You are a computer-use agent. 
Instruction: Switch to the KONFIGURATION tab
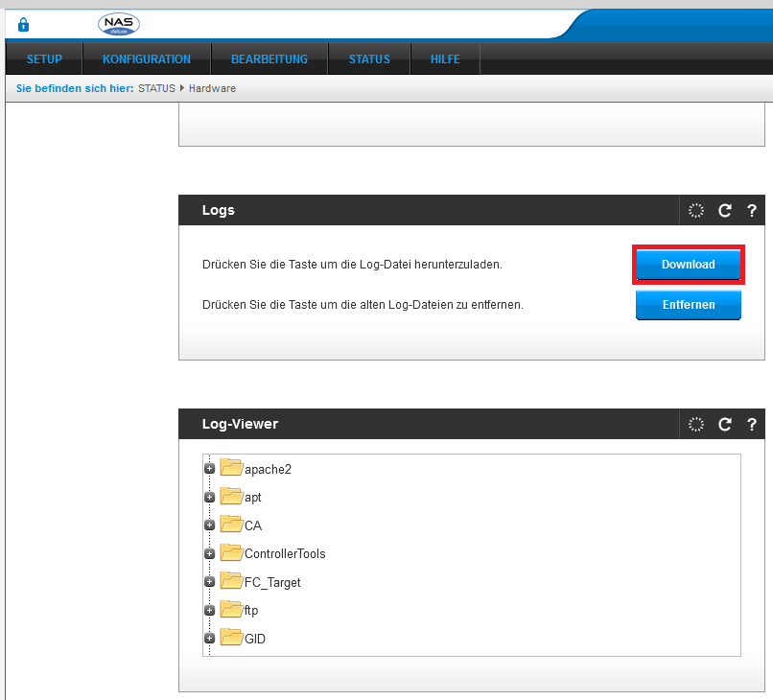[x=145, y=58]
